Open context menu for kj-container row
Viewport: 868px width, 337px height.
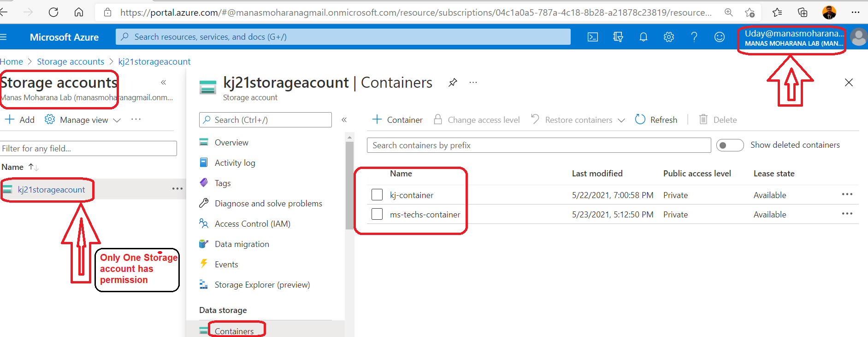tap(847, 194)
